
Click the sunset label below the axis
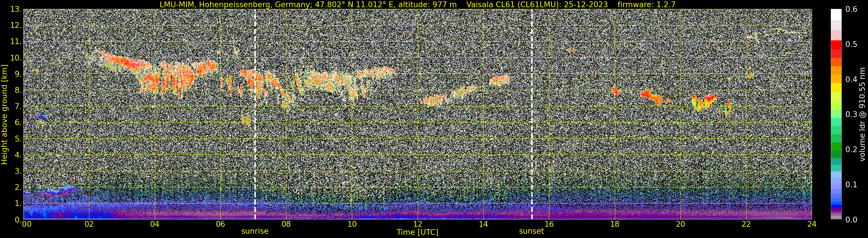[x=532, y=231]
